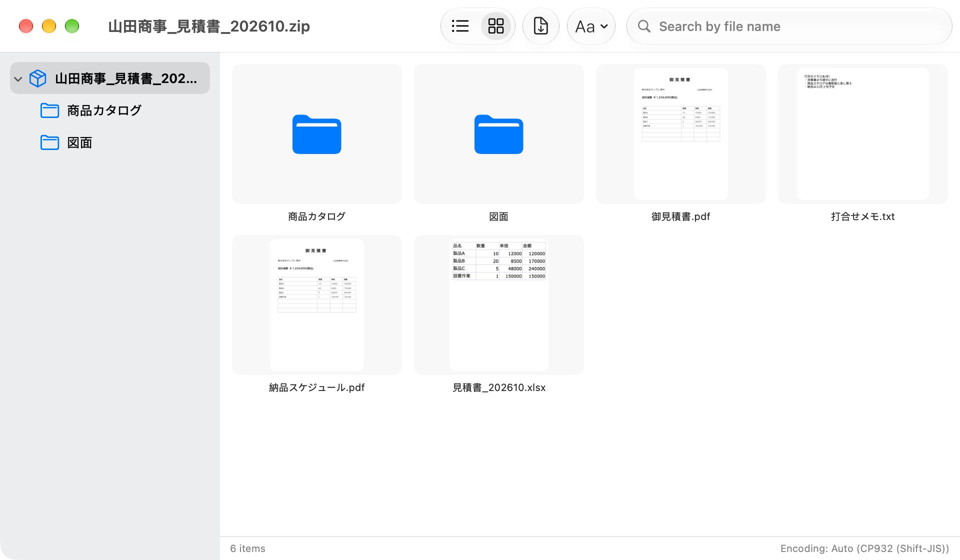
Task: Switch to list view
Action: coord(460,26)
